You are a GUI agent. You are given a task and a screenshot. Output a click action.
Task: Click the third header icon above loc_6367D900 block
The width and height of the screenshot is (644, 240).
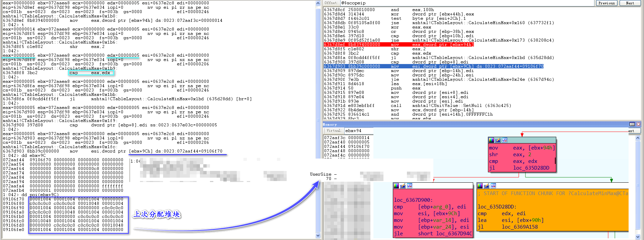click(410, 186)
